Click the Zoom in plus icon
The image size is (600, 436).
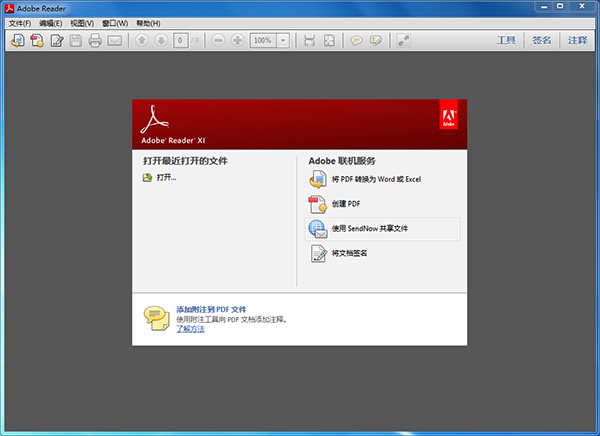(x=237, y=41)
